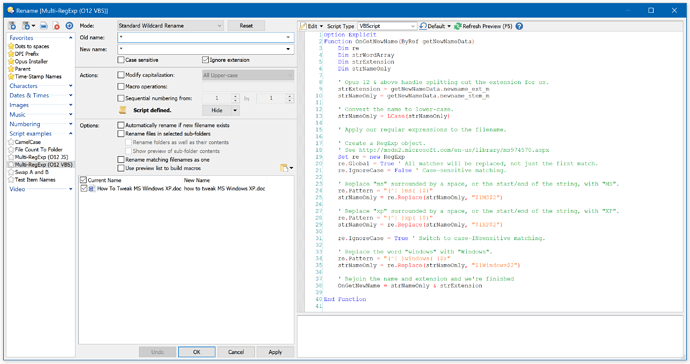The height and width of the screenshot is (364, 690).
Task: Click the new preset icon in the presets toolbar
Action: tap(12, 26)
